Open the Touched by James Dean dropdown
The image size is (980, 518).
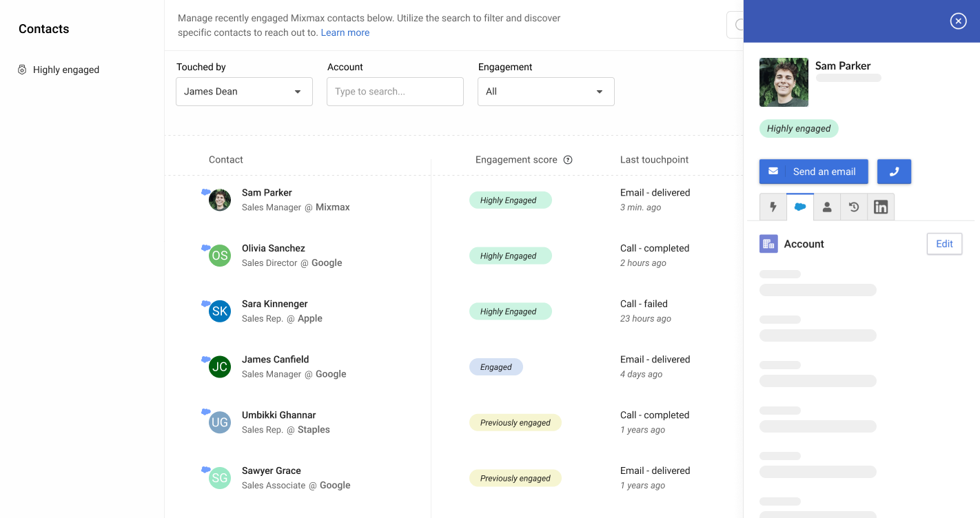(x=244, y=92)
